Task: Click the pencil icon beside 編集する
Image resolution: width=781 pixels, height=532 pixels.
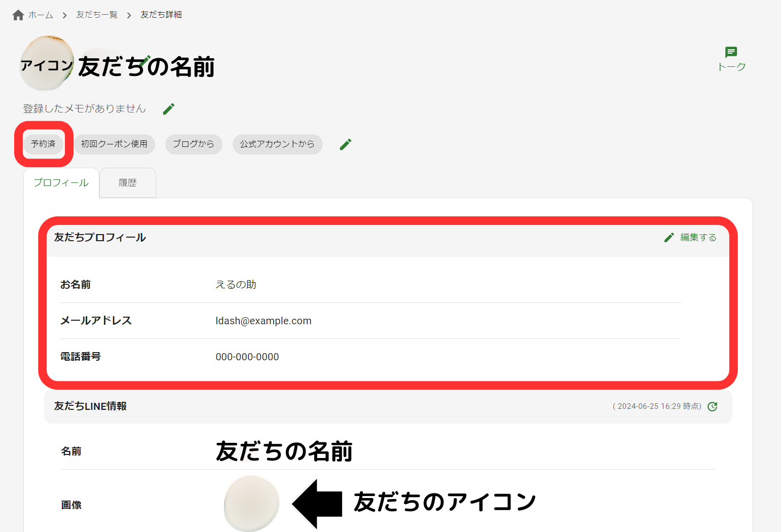Action: [669, 237]
